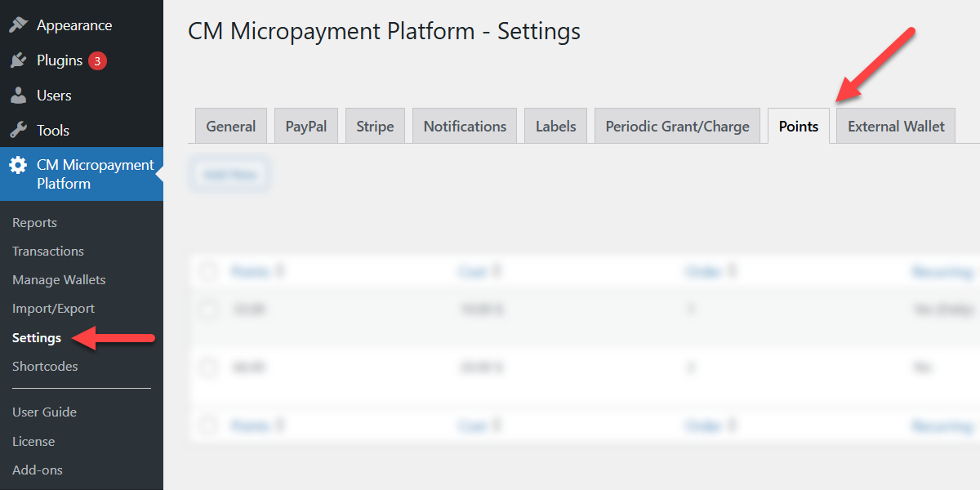Click the Tools wrench icon

18,131
